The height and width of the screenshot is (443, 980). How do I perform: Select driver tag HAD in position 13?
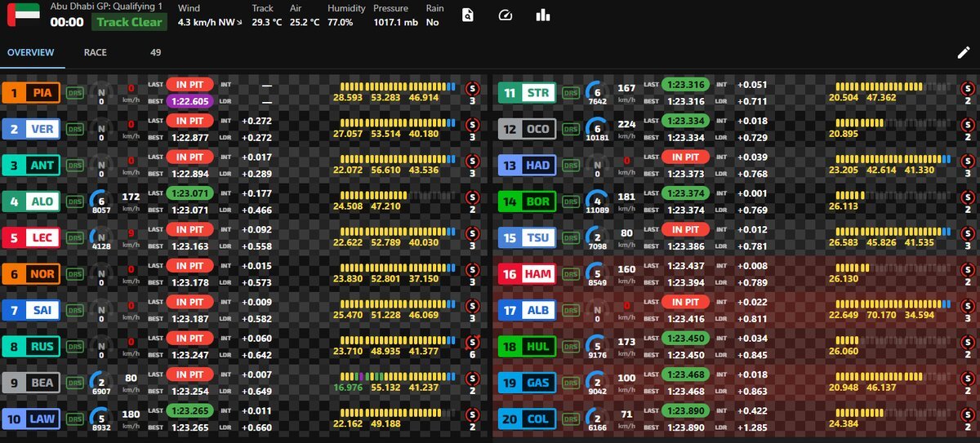pos(527,166)
